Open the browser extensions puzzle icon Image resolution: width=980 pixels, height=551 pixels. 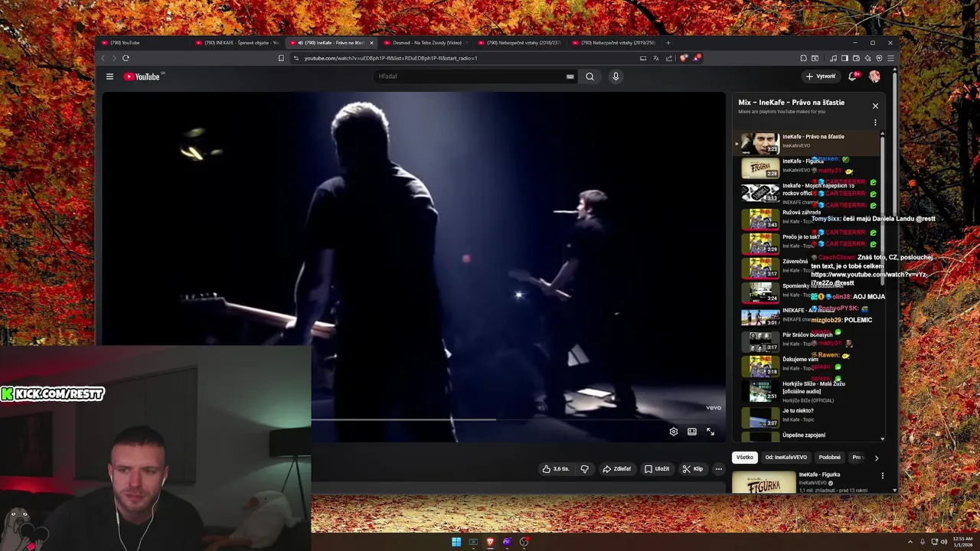coord(803,58)
